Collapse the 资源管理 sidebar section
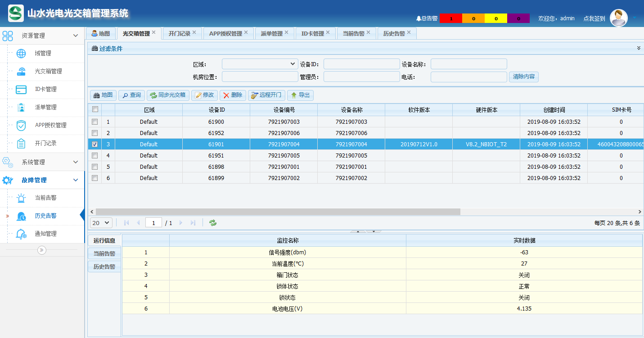The width and height of the screenshot is (644, 338). 76,36
